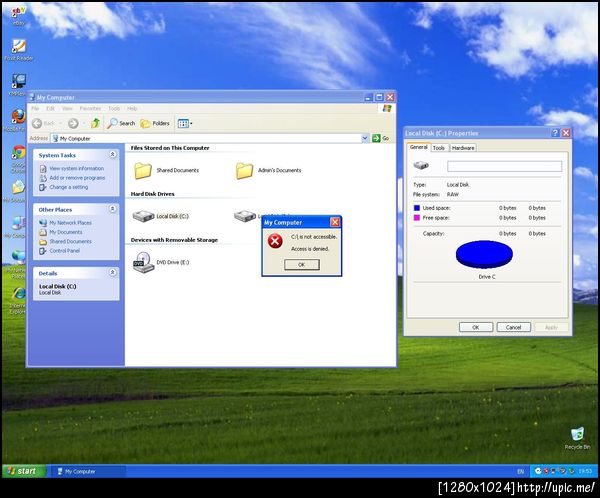Open the Edit menu

click(50, 109)
